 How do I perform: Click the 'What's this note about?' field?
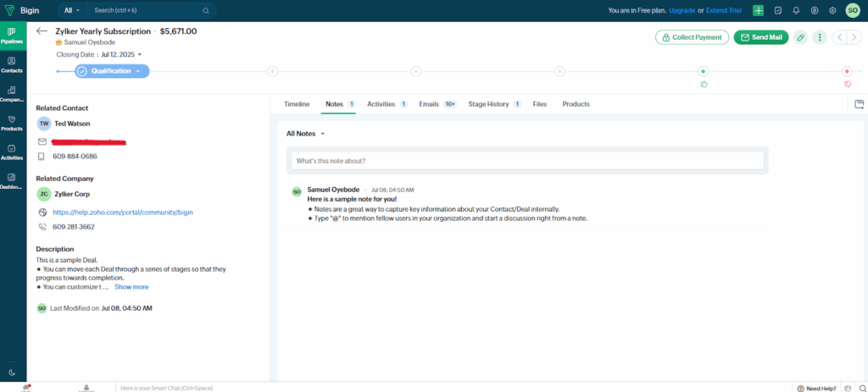point(527,160)
